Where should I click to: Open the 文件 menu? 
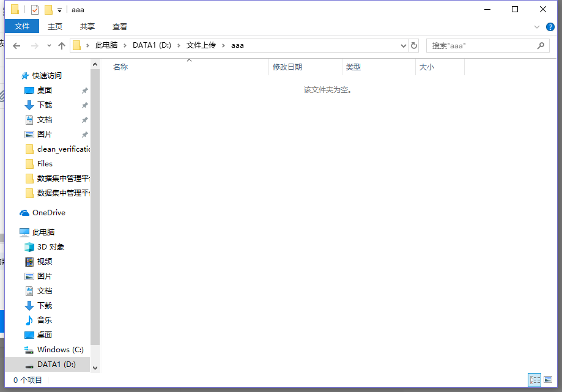pos(22,26)
